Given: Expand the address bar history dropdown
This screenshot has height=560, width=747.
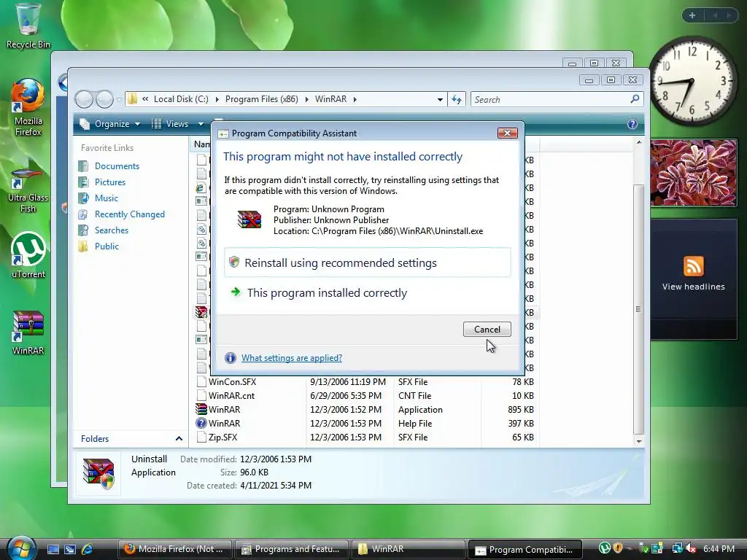Looking at the screenshot, I should pyautogui.click(x=440, y=99).
